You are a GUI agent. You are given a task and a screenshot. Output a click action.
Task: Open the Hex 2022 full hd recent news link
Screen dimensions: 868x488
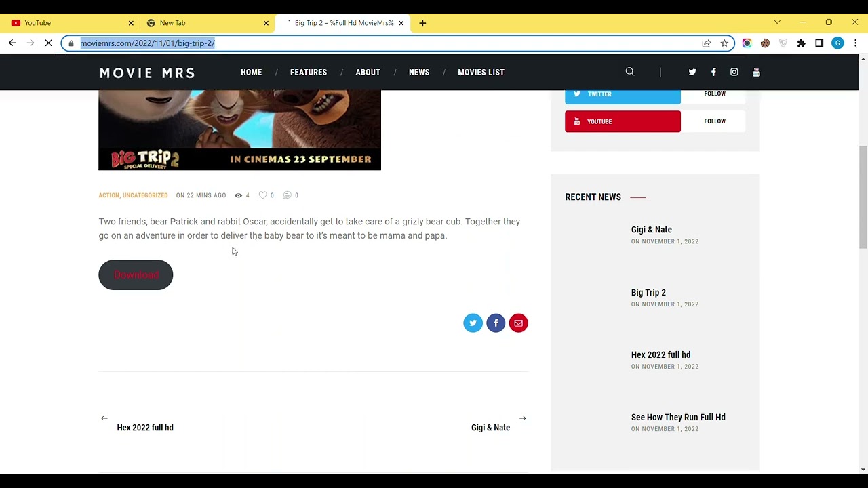[x=660, y=355]
